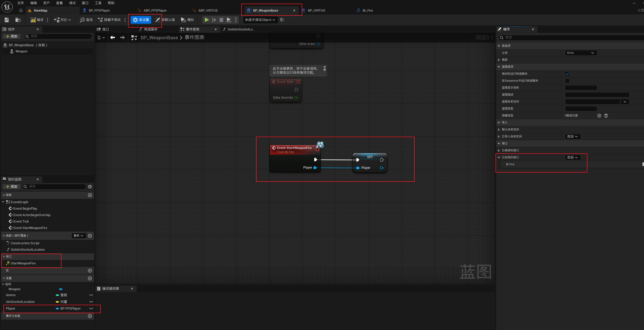Open 类默认值 class defaults

(x=165, y=20)
